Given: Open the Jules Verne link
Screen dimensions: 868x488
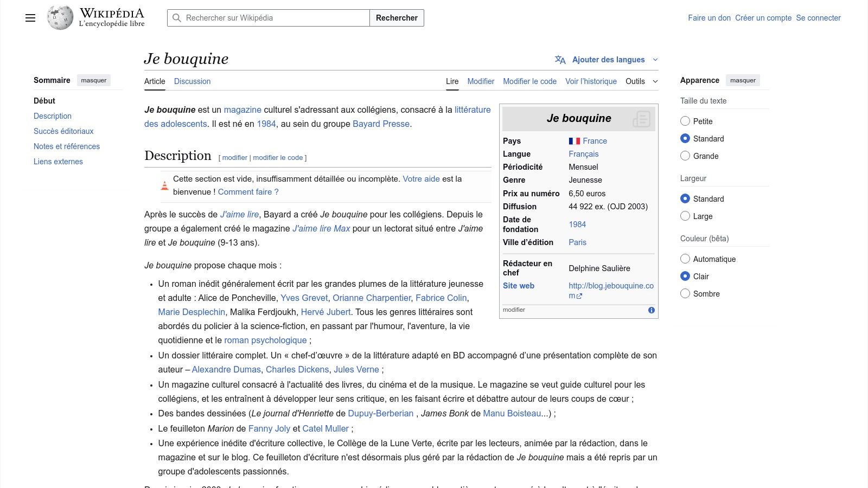Looking at the screenshot, I should 356,370.
